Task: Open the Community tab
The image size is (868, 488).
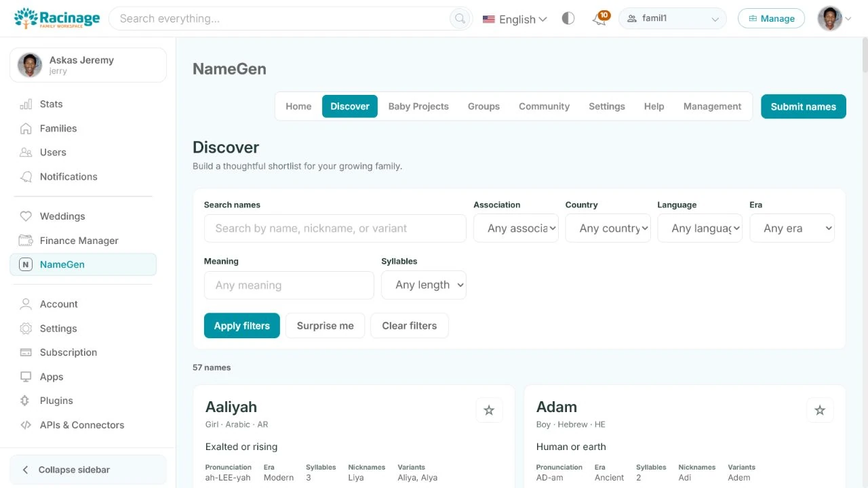Action: coord(544,106)
